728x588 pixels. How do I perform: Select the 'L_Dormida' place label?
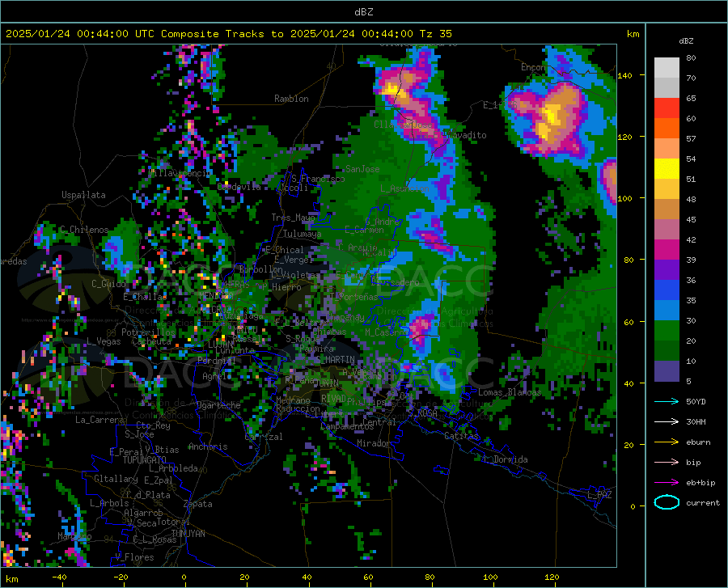(x=505, y=459)
